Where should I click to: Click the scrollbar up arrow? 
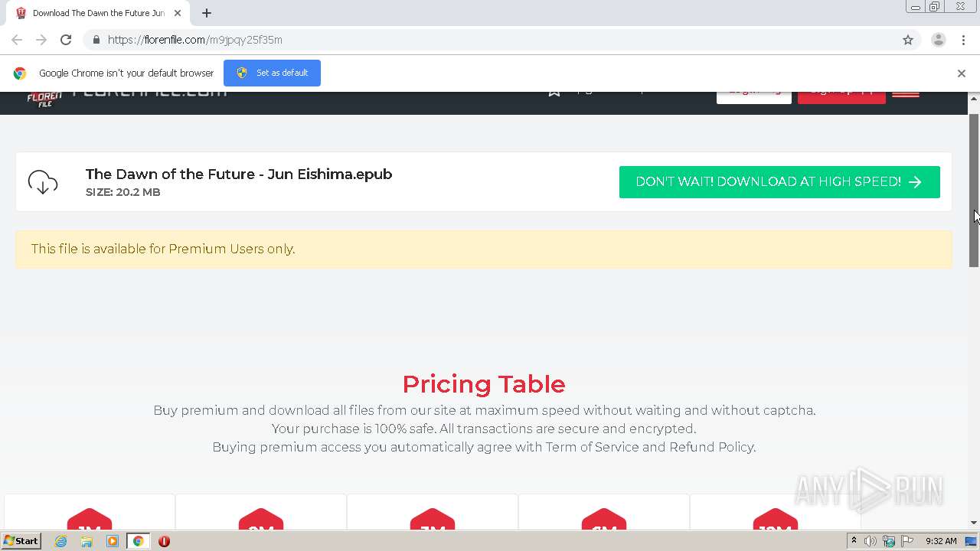[975, 98]
